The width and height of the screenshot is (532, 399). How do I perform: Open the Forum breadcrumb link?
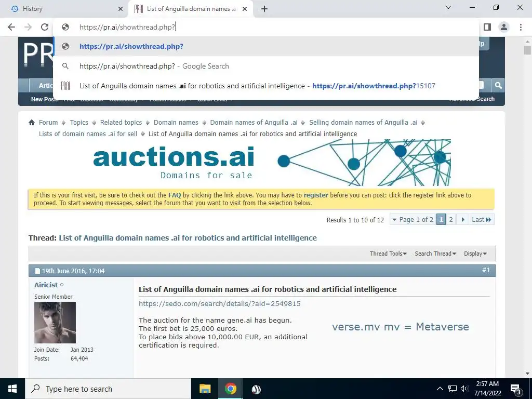(x=48, y=123)
